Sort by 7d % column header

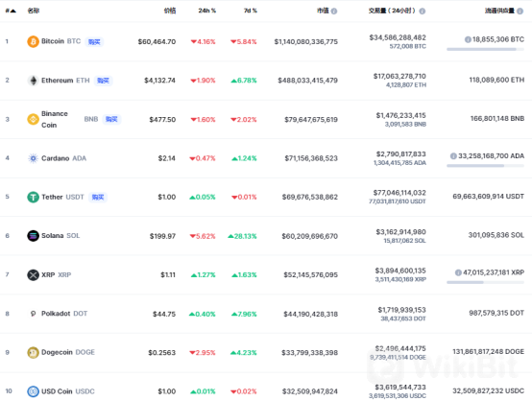(x=251, y=11)
